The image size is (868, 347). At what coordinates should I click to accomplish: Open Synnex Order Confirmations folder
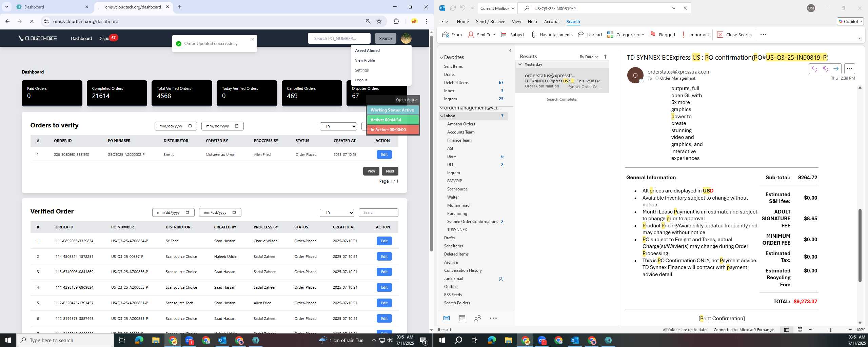click(x=472, y=222)
